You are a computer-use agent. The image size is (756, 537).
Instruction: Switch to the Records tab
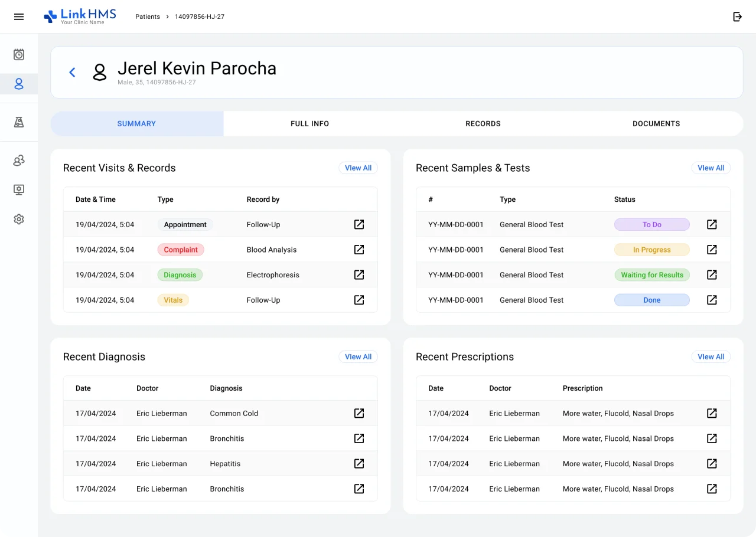[x=483, y=123]
